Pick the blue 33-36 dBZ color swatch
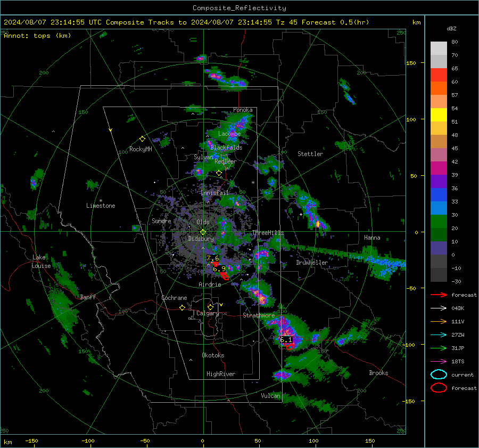Viewport: 479px width, 448px height. [439, 195]
